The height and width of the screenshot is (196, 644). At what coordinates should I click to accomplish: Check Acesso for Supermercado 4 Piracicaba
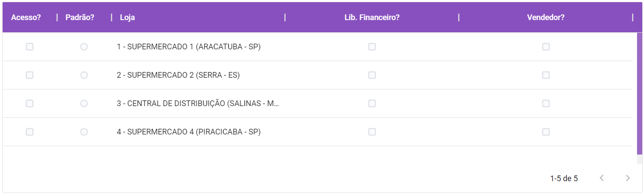[30, 132]
